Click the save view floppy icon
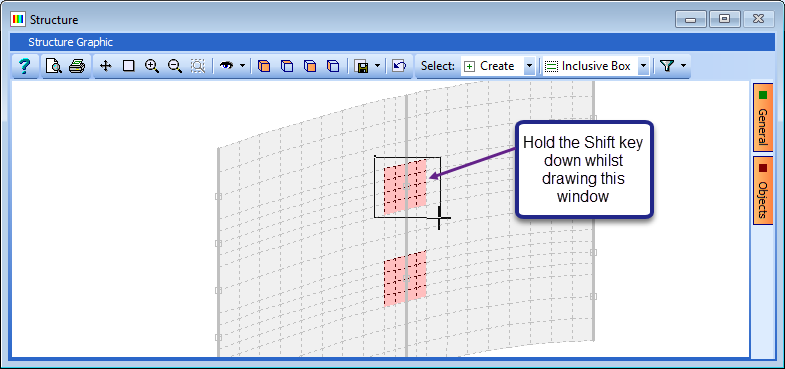 [x=361, y=66]
